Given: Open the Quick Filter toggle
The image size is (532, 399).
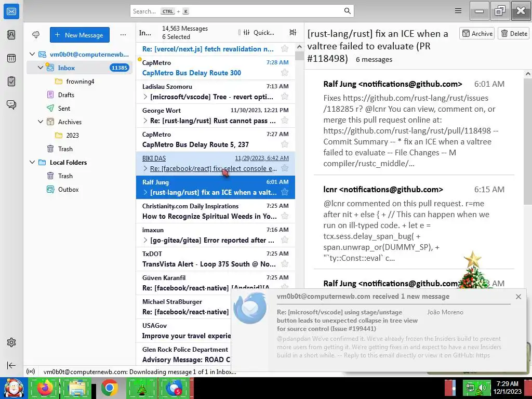Looking at the screenshot, I should pyautogui.click(x=259, y=33).
